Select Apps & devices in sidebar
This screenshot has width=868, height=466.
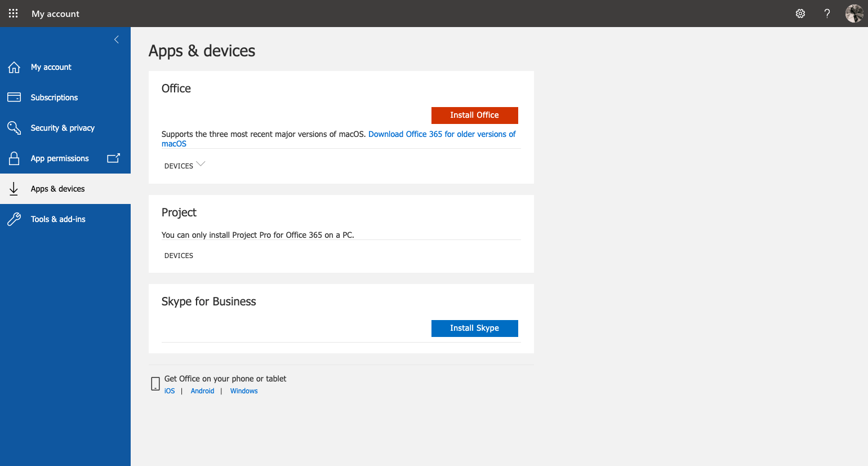pyautogui.click(x=65, y=189)
